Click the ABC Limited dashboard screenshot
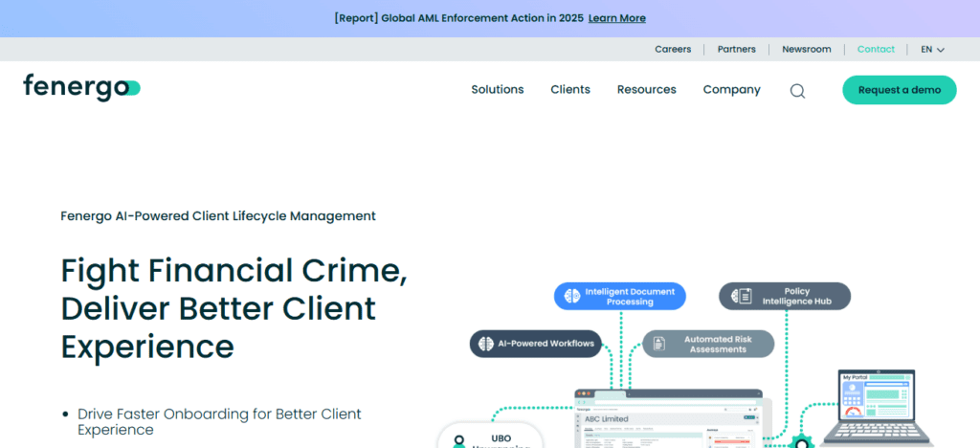The image size is (980, 448). [x=667, y=423]
